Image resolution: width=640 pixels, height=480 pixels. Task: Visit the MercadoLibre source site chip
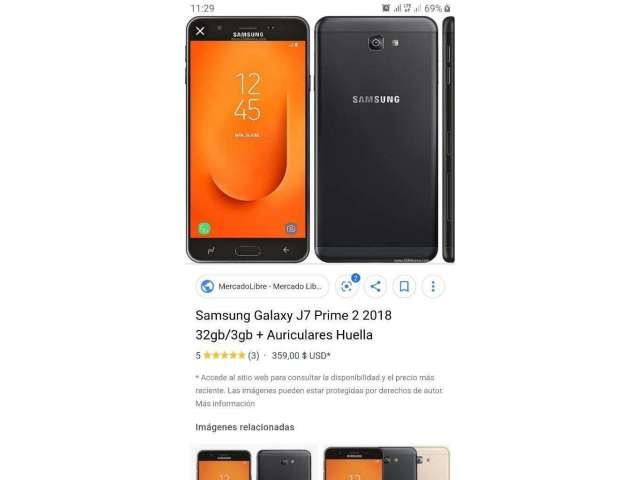(x=262, y=286)
